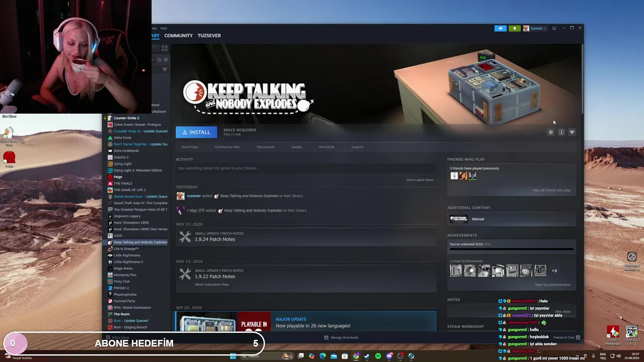Open Spotify from the taskbar
Screen dimensions: 644x362
tap(378, 356)
